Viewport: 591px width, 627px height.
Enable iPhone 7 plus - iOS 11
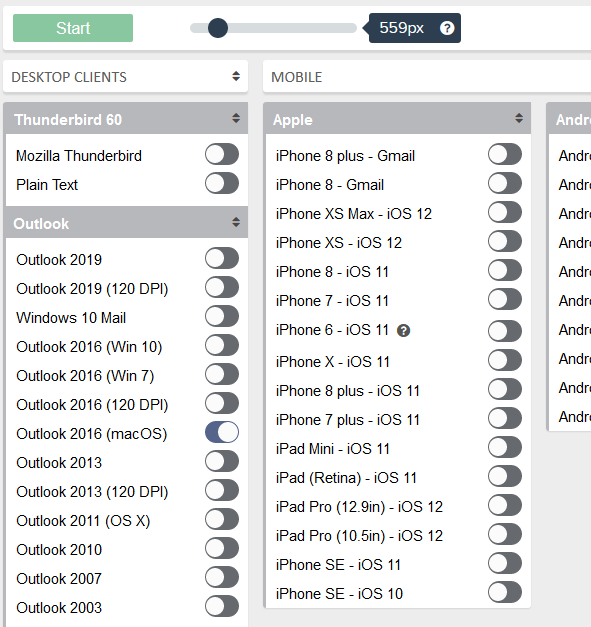coord(505,418)
